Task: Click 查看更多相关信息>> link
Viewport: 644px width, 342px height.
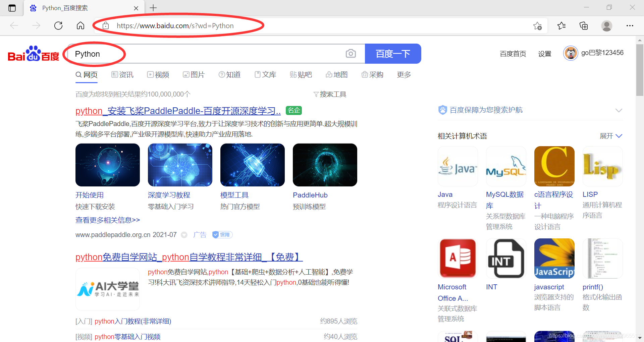Action: click(x=108, y=220)
